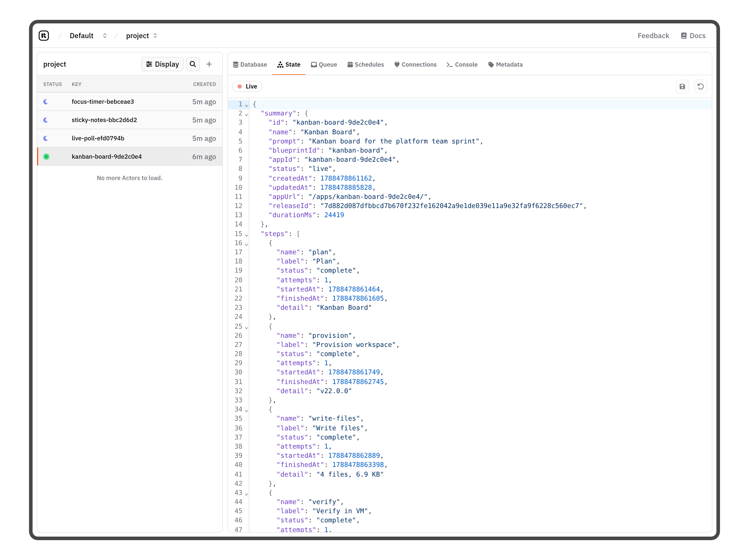The height and width of the screenshot is (560, 749).
Task: Collapse the verify step at line 43
Action: click(247, 494)
